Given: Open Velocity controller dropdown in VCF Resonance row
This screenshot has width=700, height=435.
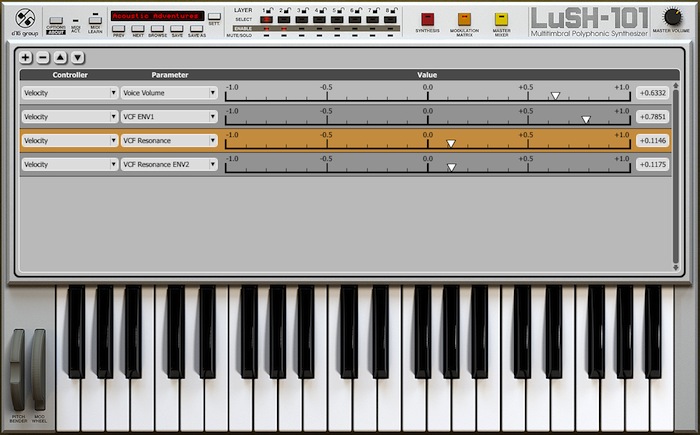Looking at the screenshot, I should pyautogui.click(x=69, y=141).
